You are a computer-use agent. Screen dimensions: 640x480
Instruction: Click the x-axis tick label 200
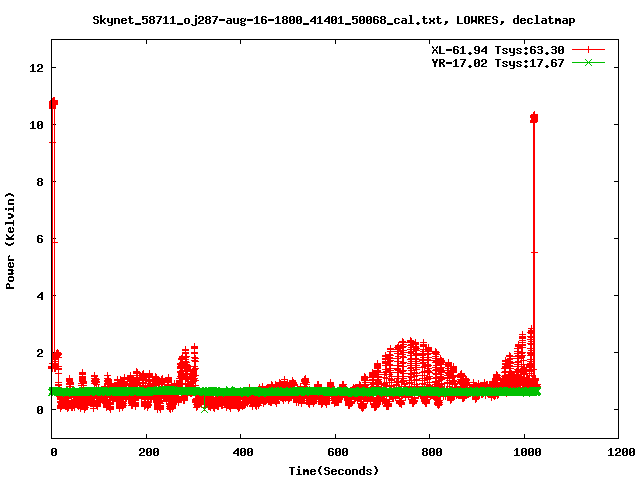click(149, 452)
